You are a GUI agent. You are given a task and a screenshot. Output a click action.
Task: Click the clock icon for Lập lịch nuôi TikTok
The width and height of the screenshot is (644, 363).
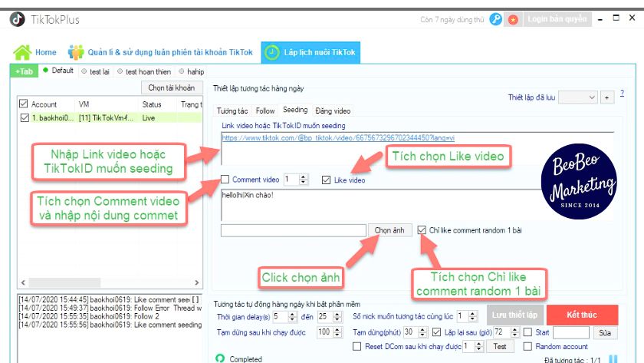[x=271, y=52]
